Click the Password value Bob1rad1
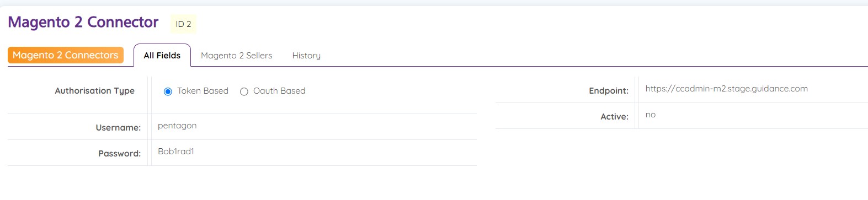Screen dimensions: 868x200 [176, 152]
